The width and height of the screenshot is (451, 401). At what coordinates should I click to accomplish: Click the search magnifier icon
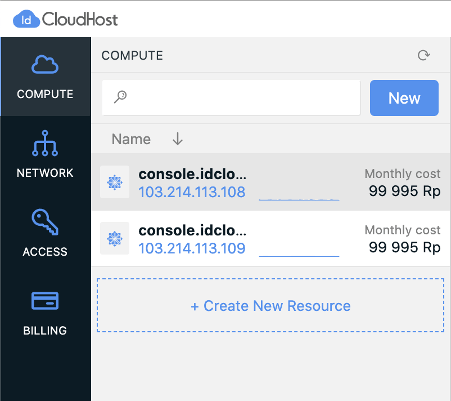coord(120,97)
